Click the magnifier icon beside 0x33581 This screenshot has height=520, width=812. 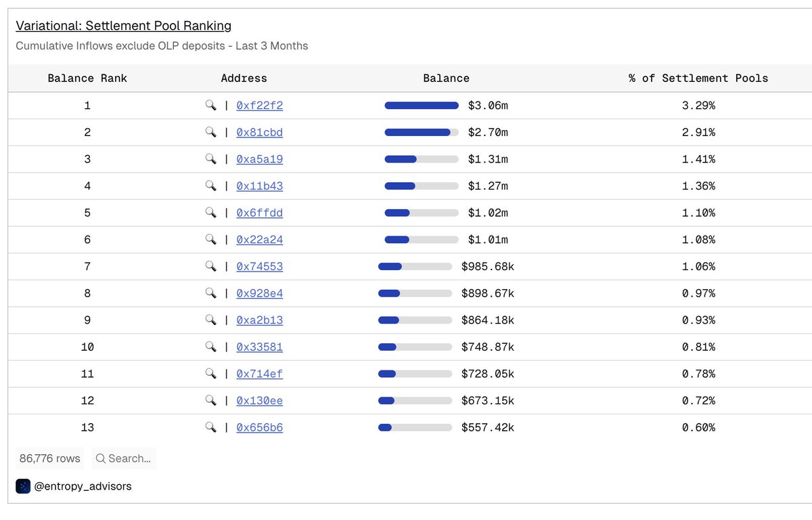(x=210, y=347)
